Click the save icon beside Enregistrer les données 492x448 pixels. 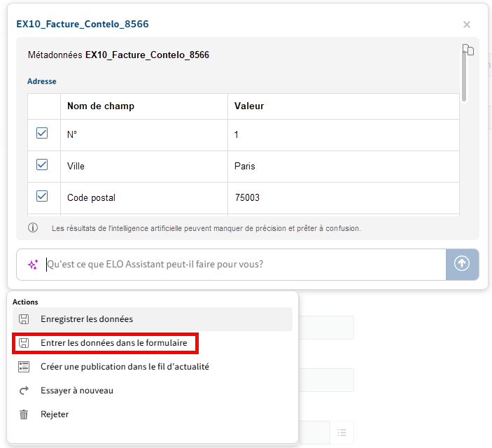[24, 319]
